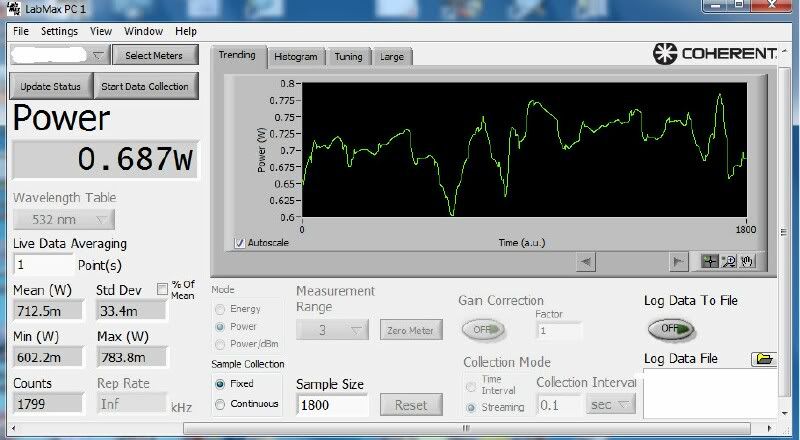Screen dimensions: 800x440
Task: Click the horizontal scrollbar left arrow
Action: coord(13,428)
